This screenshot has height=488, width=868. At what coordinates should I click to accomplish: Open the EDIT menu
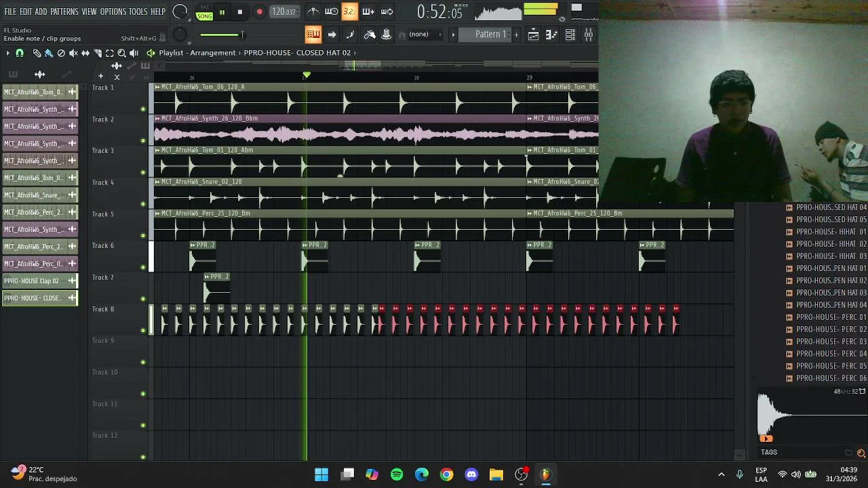pos(26,12)
